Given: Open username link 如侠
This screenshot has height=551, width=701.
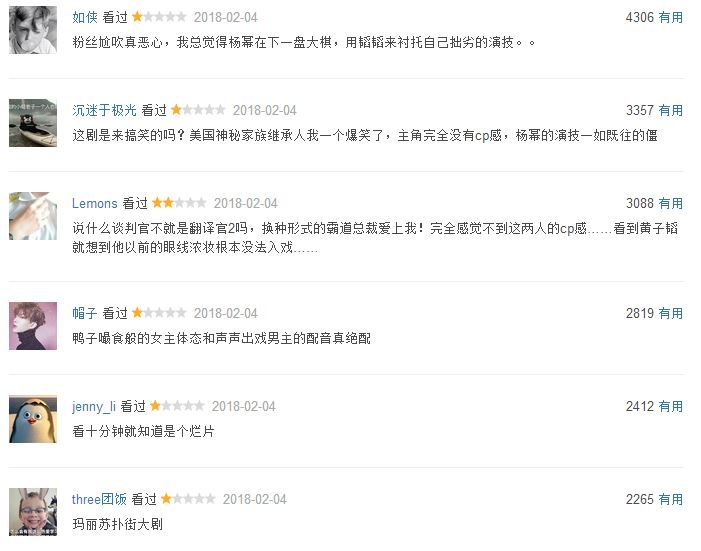Looking at the screenshot, I should [x=85, y=17].
